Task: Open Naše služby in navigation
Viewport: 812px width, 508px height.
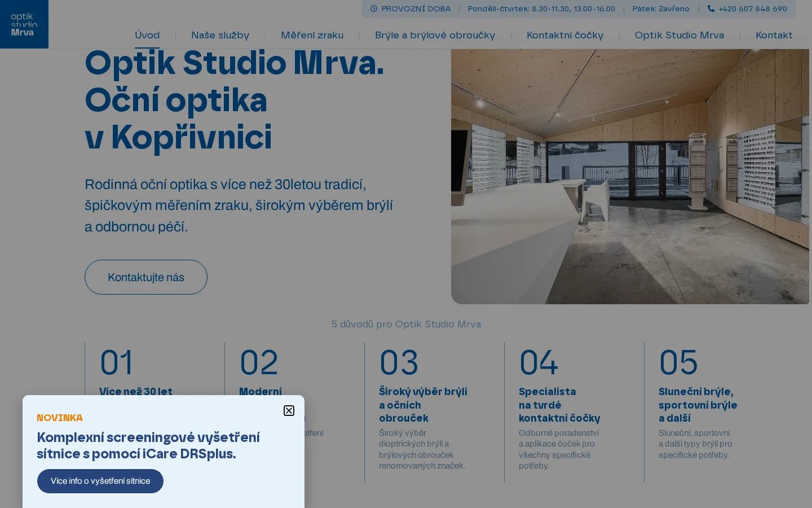Action: [x=220, y=35]
